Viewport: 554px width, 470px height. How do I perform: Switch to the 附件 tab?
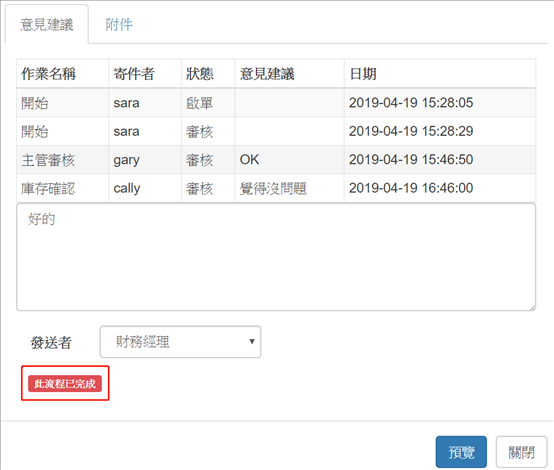pos(119,25)
